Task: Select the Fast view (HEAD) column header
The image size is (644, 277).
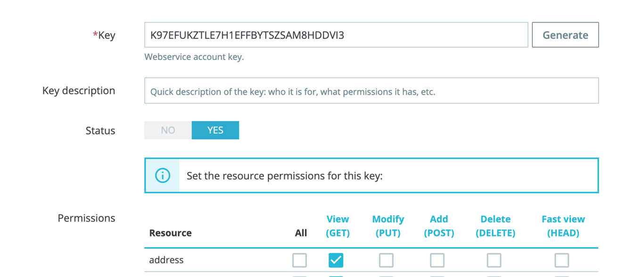Action: (563, 226)
